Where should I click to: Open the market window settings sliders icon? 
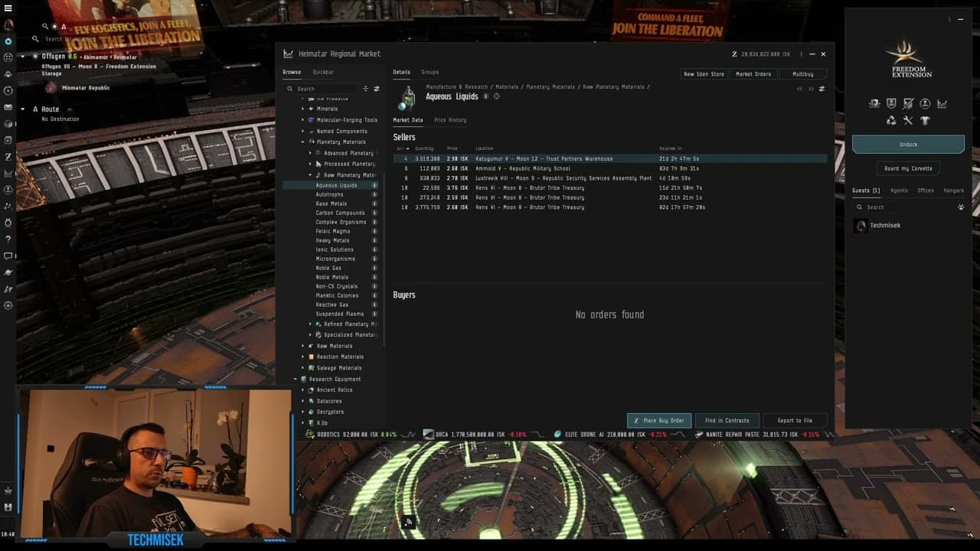822,89
